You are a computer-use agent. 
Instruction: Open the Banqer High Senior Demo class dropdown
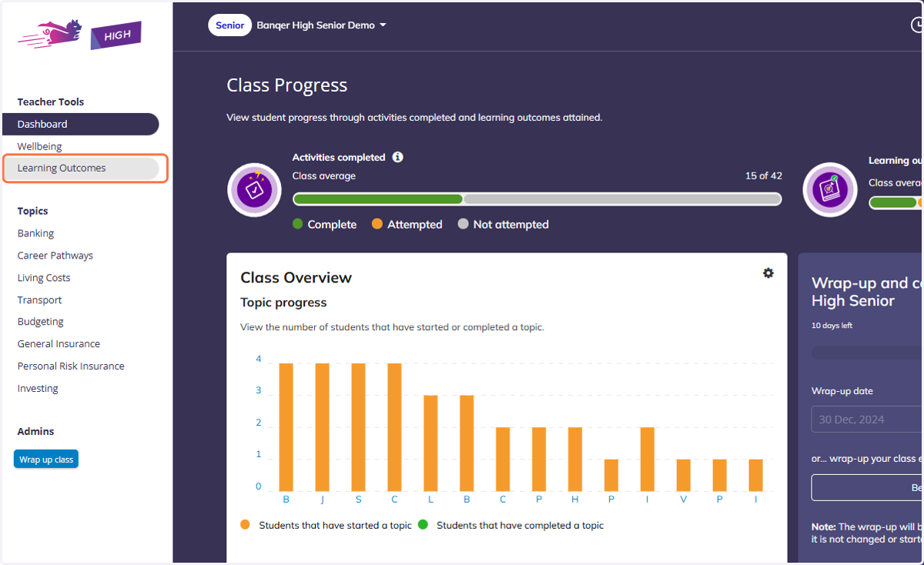click(x=321, y=25)
